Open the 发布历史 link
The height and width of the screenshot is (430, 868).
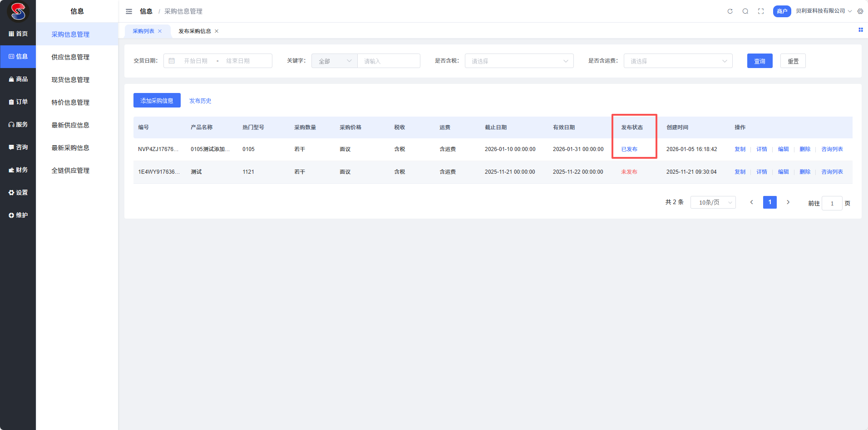pos(200,101)
